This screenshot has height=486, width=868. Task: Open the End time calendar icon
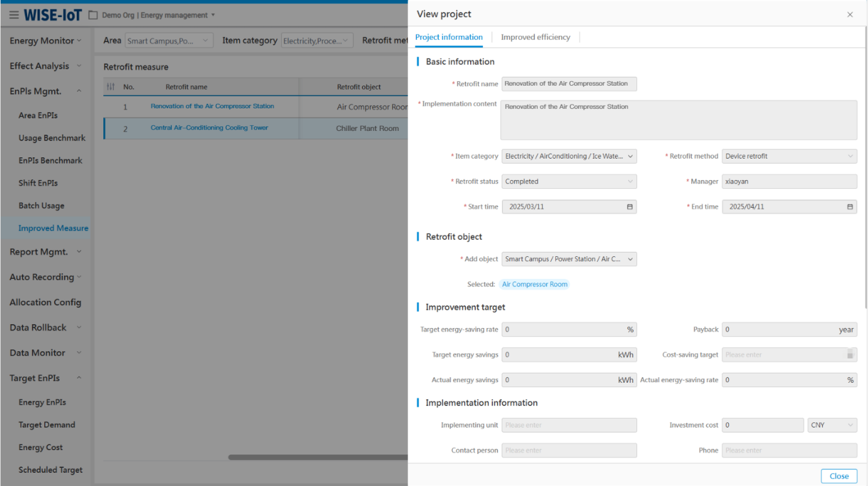(850, 206)
